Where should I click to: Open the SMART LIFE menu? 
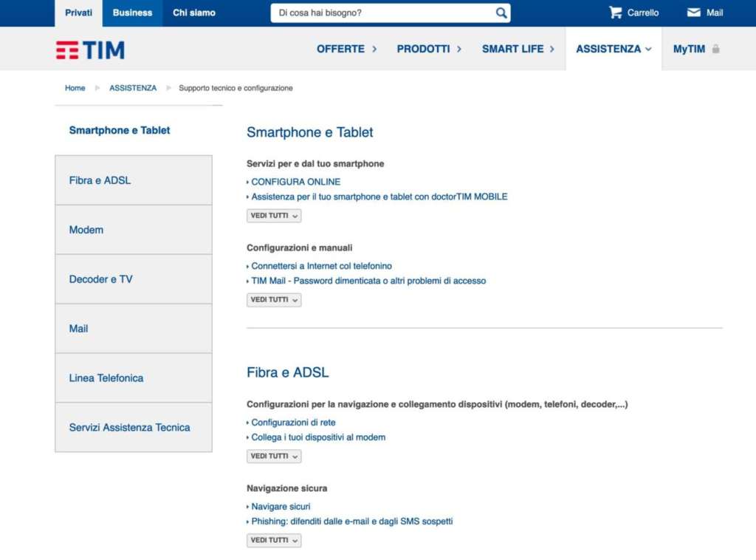click(x=518, y=49)
